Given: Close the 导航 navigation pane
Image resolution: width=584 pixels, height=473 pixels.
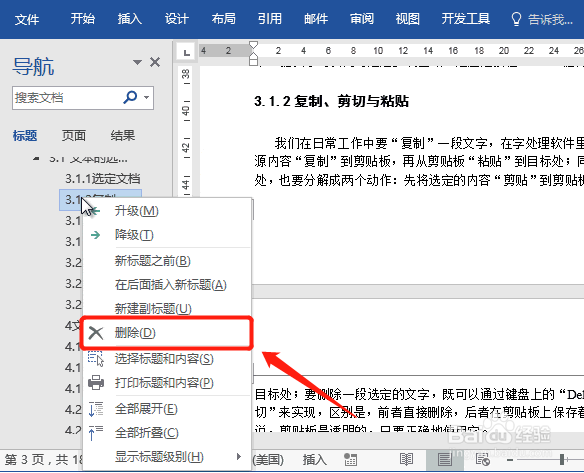Looking at the screenshot, I should pyautogui.click(x=155, y=62).
